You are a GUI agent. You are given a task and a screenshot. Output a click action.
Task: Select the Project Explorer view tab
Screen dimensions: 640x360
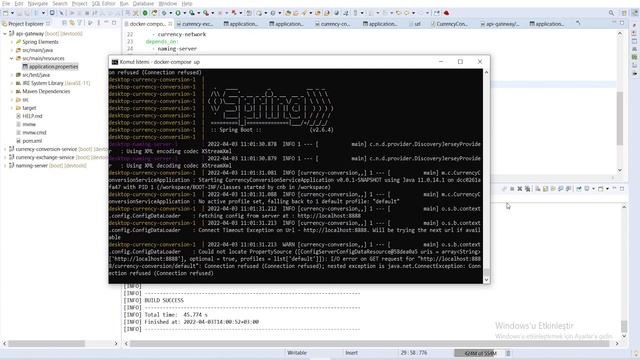[26, 24]
